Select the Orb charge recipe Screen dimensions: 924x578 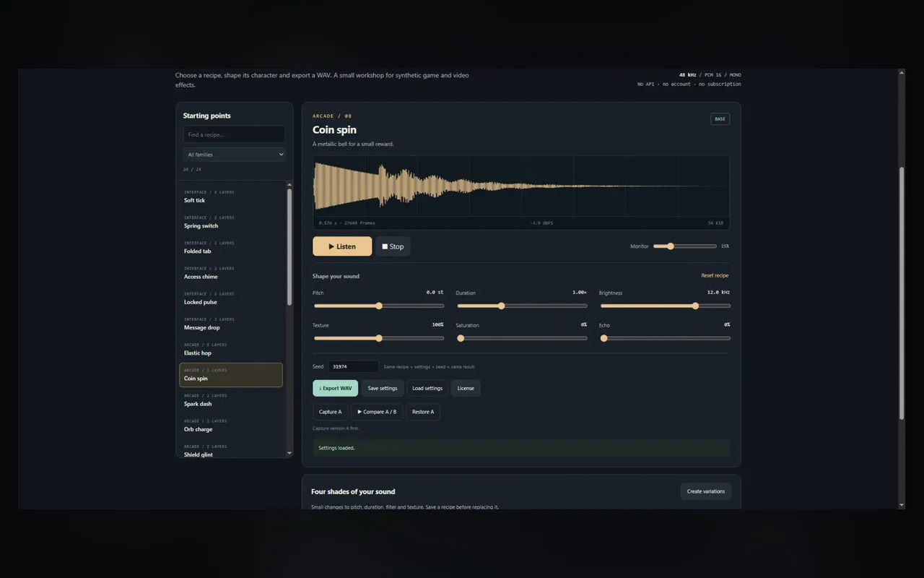tap(231, 426)
